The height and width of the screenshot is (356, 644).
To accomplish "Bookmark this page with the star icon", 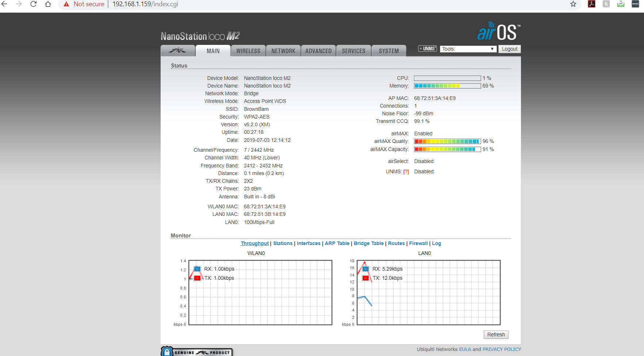I will pyautogui.click(x=573, y=4).
